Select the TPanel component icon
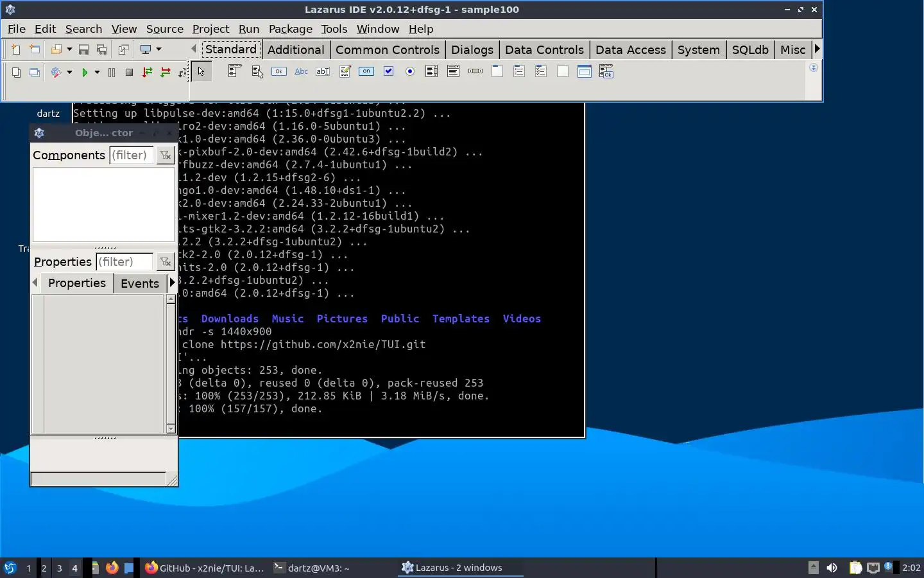924x578 pixels. pyautogui.click(x=563, y=71)
